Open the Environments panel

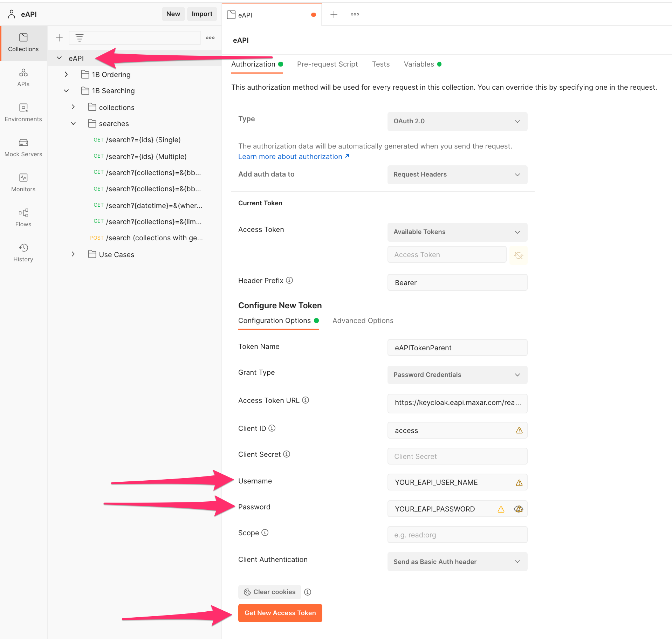pyautogui.click(x=23, y=112)
